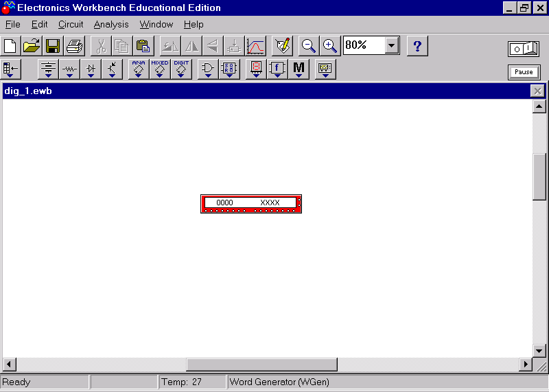Viewport: 549px width, 392px height.
Task: Open the Transistors parts bin
Action: (x=112, y=69)
